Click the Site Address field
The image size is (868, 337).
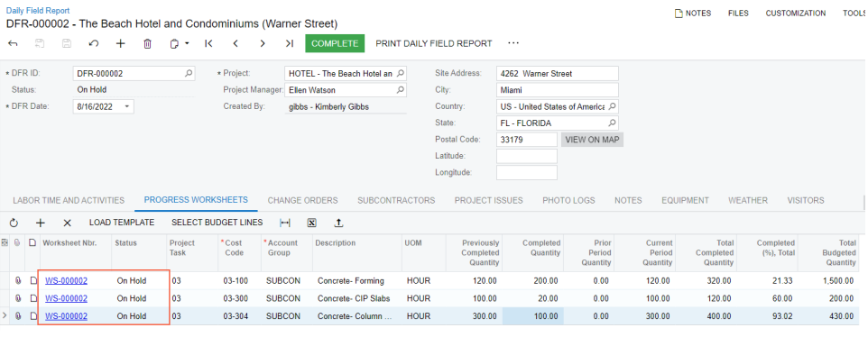[x=558, y=74]
